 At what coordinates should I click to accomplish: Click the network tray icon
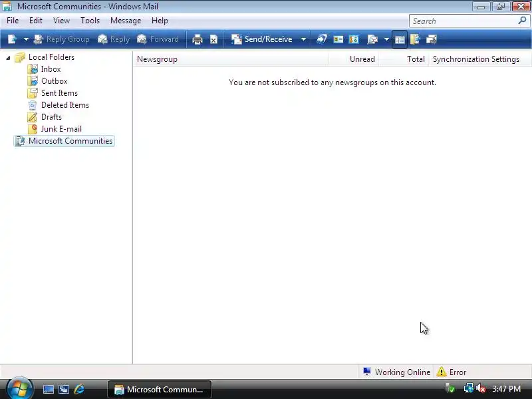(469, 388)
